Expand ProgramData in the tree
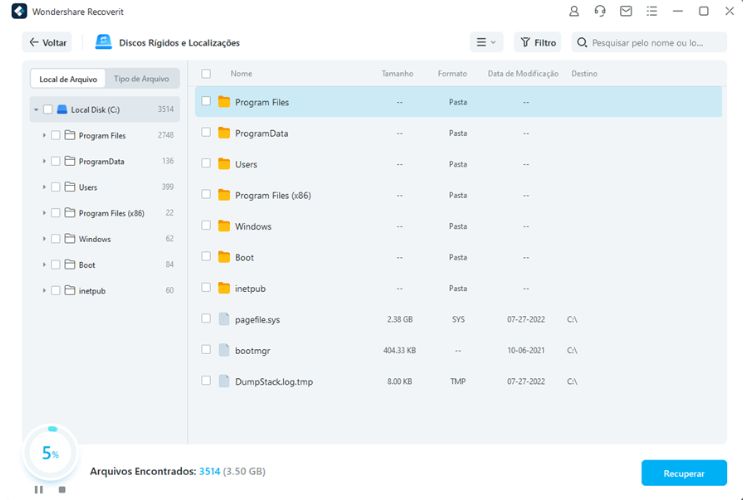750x500 pixels. (x=44, y=161)
